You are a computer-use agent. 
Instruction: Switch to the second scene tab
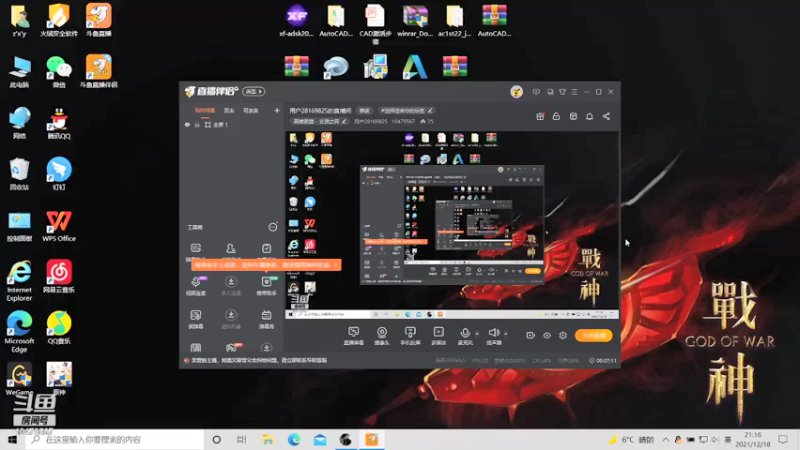(229, 110)
